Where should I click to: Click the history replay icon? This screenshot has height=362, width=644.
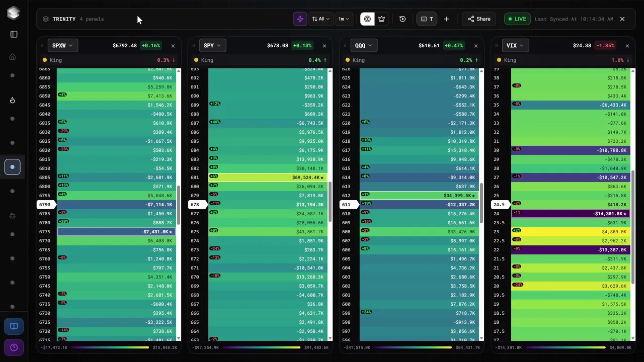pos(403,19)
